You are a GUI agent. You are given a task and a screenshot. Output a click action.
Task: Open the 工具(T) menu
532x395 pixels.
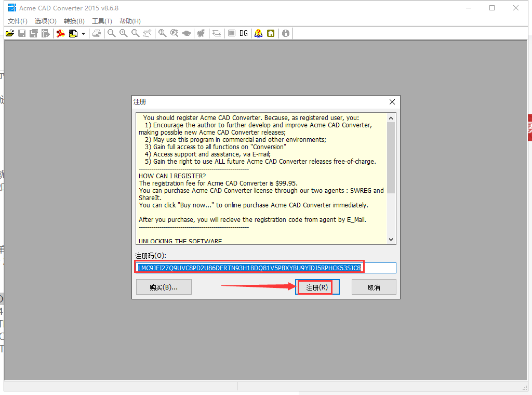pyautogui.click(x=102, y=21)
